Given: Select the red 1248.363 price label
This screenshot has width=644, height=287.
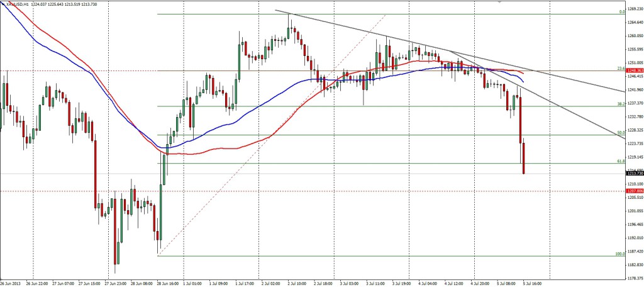Looking at the screenshot, I should tap(633, 70).
